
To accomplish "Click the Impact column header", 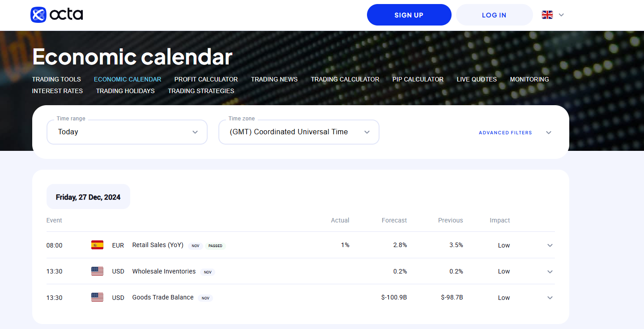I will [500, 220].
